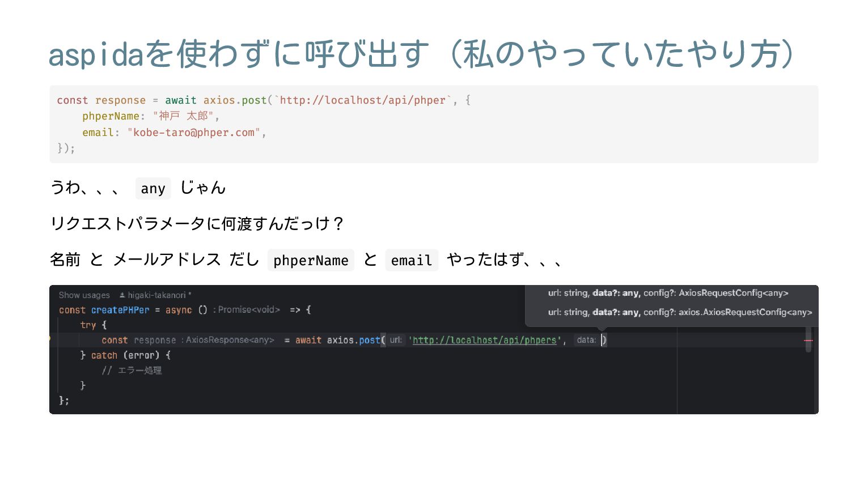
Task: Click the createPHPer function name
Action: tap(120, 310)
